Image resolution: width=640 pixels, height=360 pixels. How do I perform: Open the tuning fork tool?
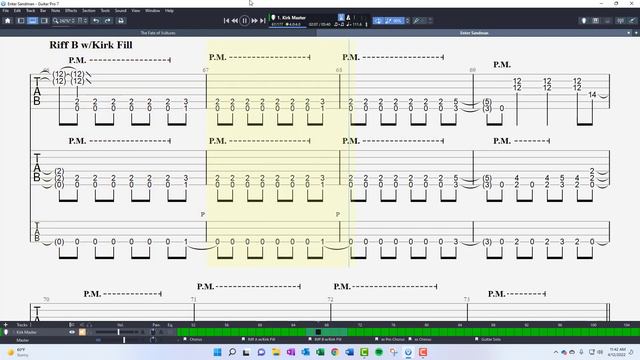pyautogui.click(x=416, y=20)
